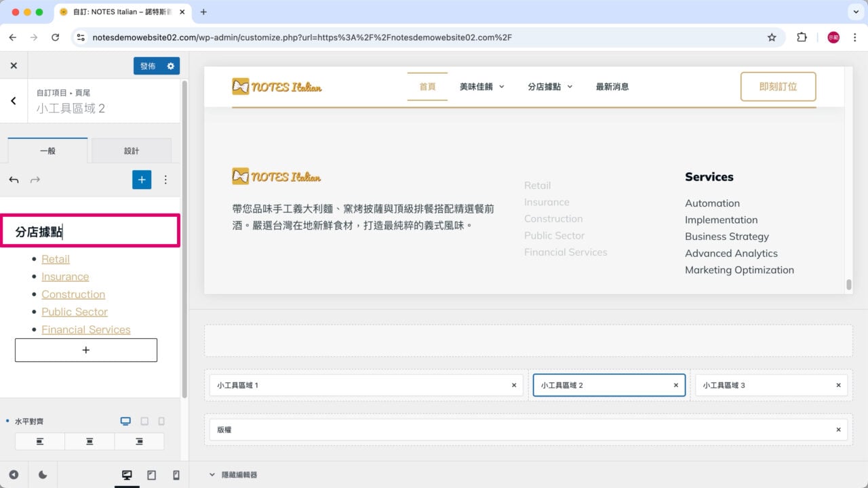Switch preview to tablet view icon
Screen dimensions: 868x488
(151, 474)
